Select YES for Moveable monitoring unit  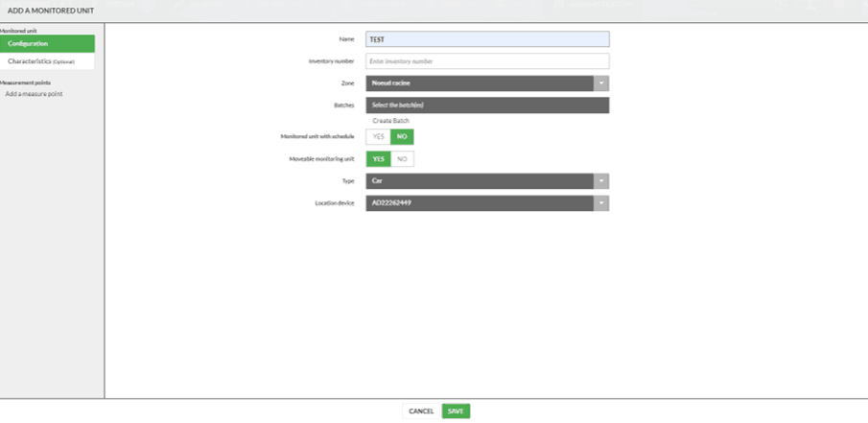pyautogui.click(x=378, y=159)
